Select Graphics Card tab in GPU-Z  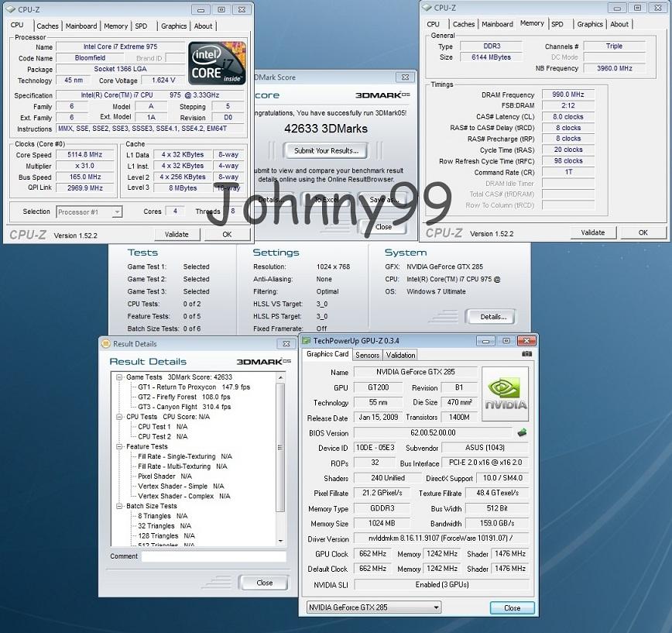point(327,354)
